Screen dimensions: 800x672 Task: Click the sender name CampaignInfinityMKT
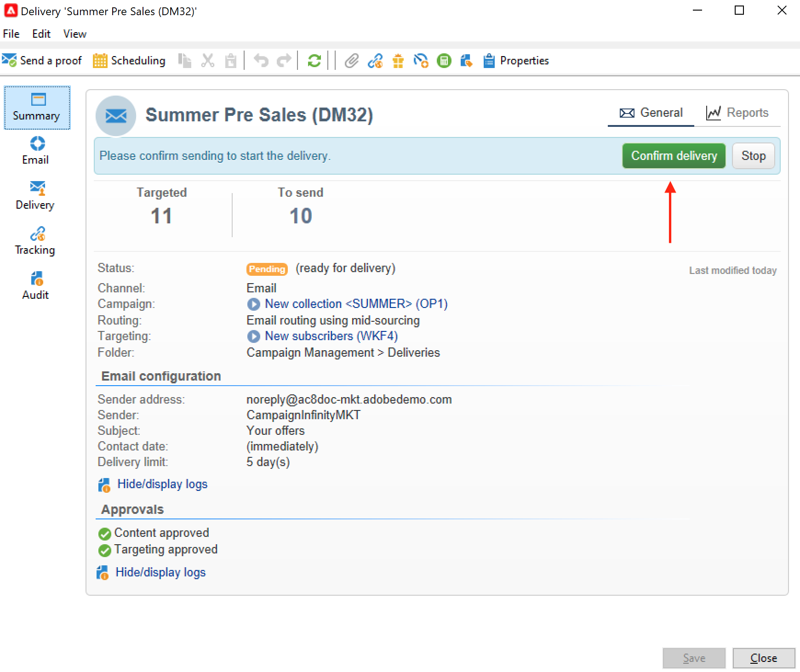(304, 415)
